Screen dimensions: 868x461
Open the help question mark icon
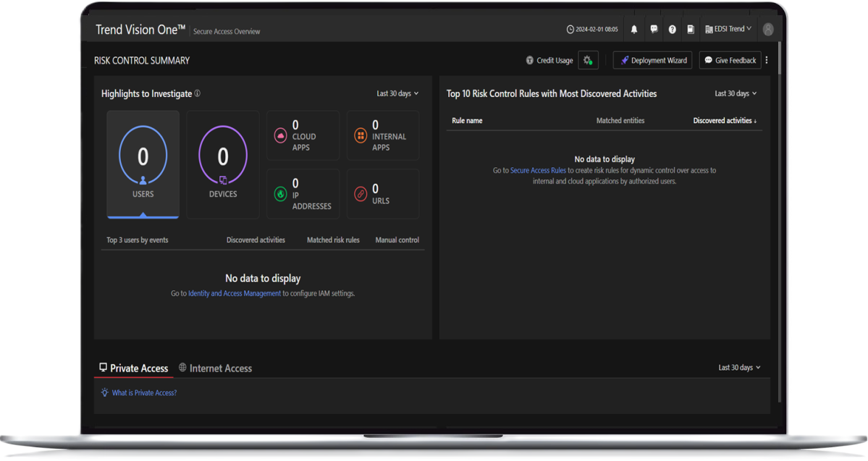point(672,30)
